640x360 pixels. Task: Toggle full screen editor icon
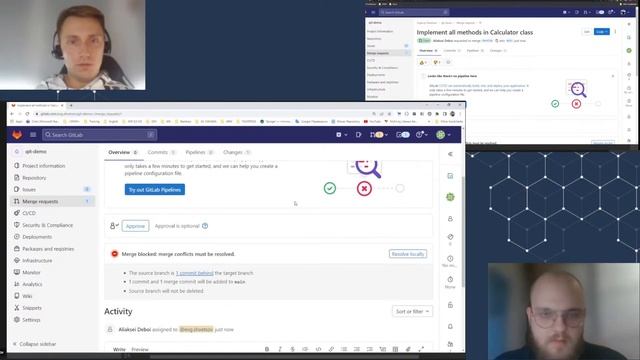point(421,349)
